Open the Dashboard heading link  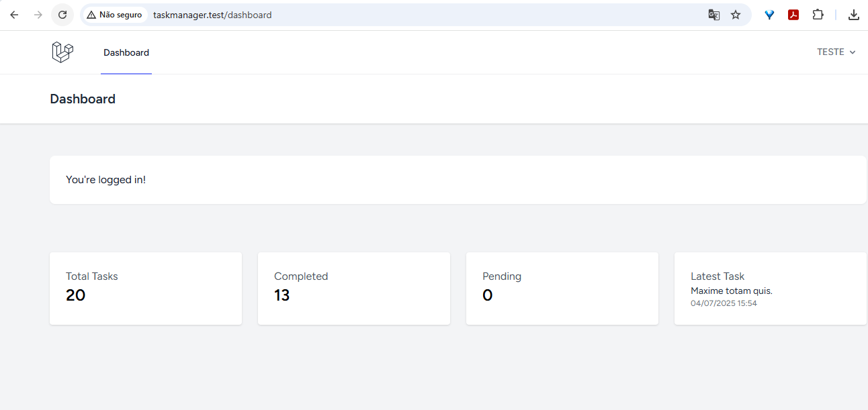(x=82, y=99)
